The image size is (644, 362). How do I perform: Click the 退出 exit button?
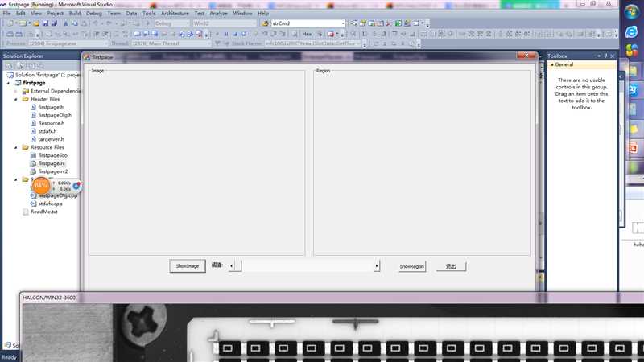pos(451,267)
